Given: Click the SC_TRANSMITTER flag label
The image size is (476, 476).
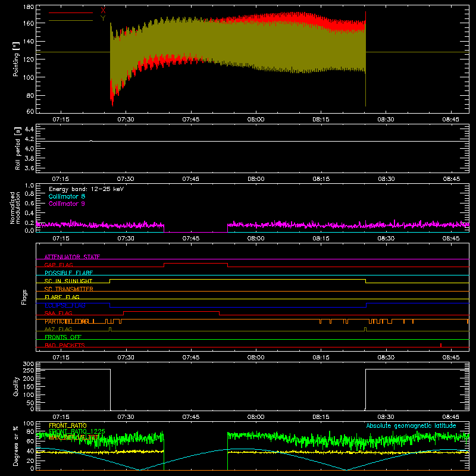Looking at the screenshot, I should 69,289.
